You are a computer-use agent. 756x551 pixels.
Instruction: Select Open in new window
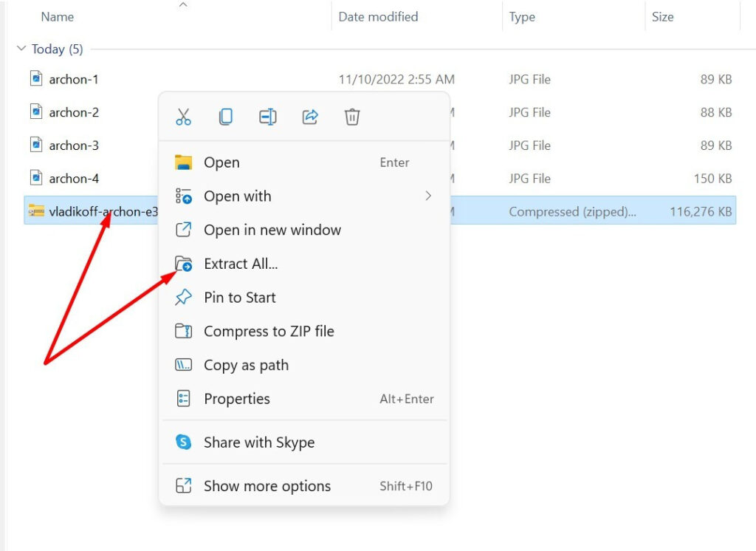pyautogui.click(x=272, y=230)
